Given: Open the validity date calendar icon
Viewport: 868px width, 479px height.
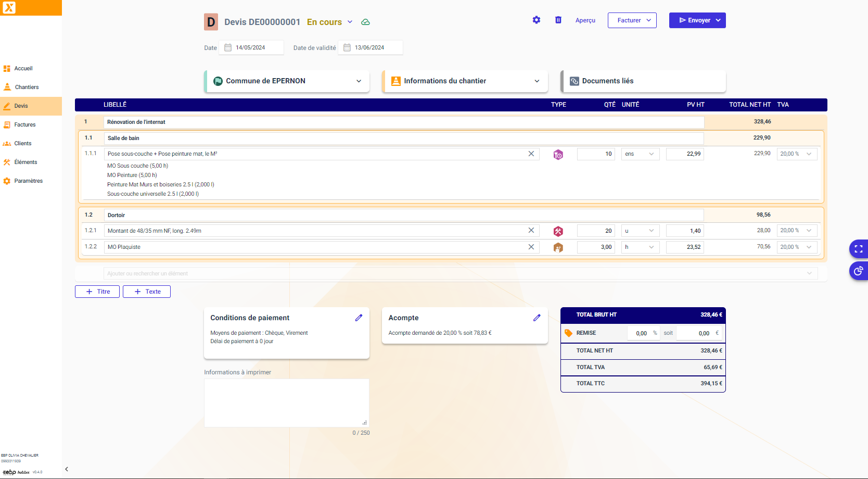Looking at the screenshot, I should tap(347, 47).
